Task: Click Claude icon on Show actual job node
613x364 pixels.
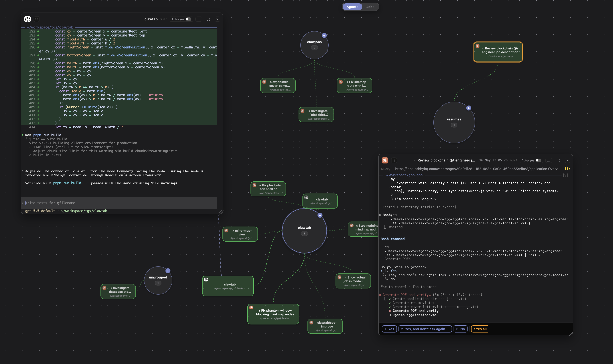Action: click(x=340, y=277)
